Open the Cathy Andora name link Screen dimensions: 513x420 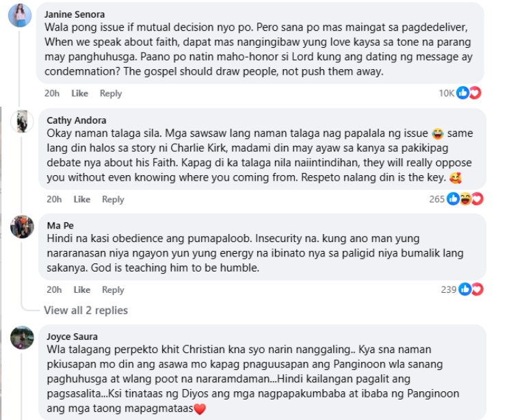click(x=77, y=120)
